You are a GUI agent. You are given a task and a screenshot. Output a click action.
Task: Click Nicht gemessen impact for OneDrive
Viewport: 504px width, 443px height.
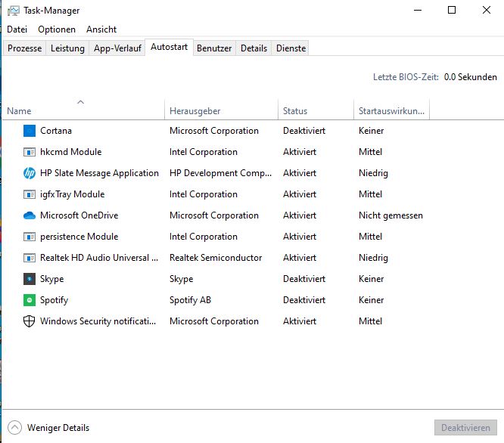[x=390, y=215]
